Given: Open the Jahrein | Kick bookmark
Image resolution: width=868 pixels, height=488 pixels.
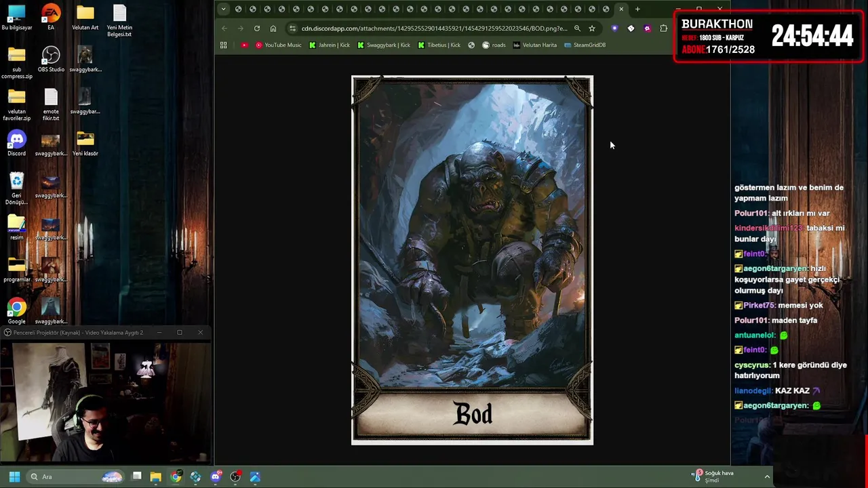Looking at the screenshot, I should (330, 45).
